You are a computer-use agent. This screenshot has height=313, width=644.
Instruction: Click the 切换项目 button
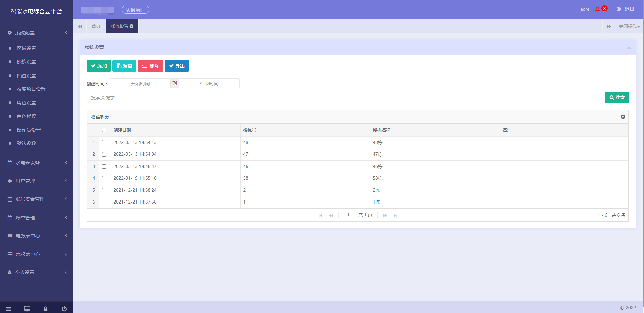pyautogui.click(x=135, y=10)
